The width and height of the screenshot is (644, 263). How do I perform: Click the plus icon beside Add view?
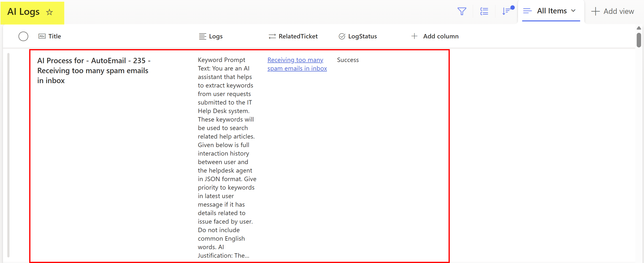pyautogui.click(x=595, y=11)
